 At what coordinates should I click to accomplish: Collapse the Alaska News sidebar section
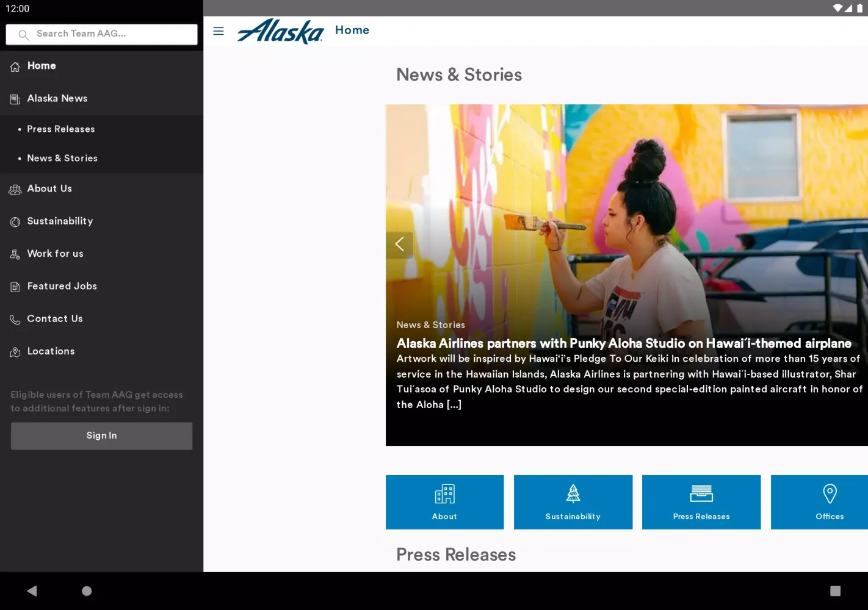[x=57, y=99]
